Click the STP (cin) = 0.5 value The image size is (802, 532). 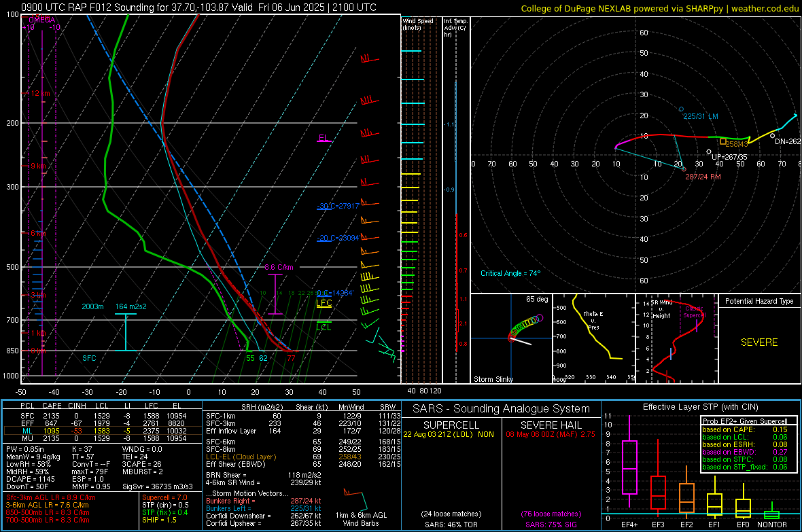click(x=165, y=505)
